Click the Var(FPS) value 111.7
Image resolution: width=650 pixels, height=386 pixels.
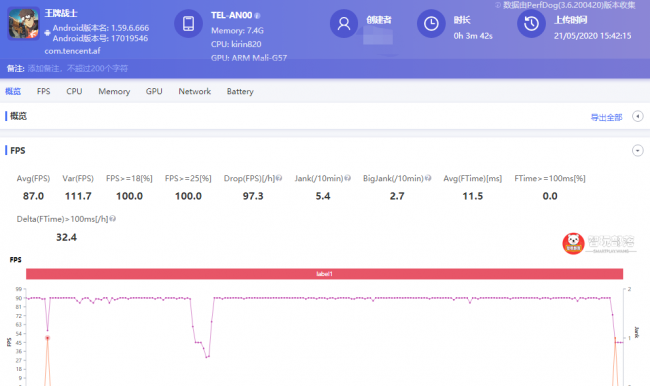(78, 196)
